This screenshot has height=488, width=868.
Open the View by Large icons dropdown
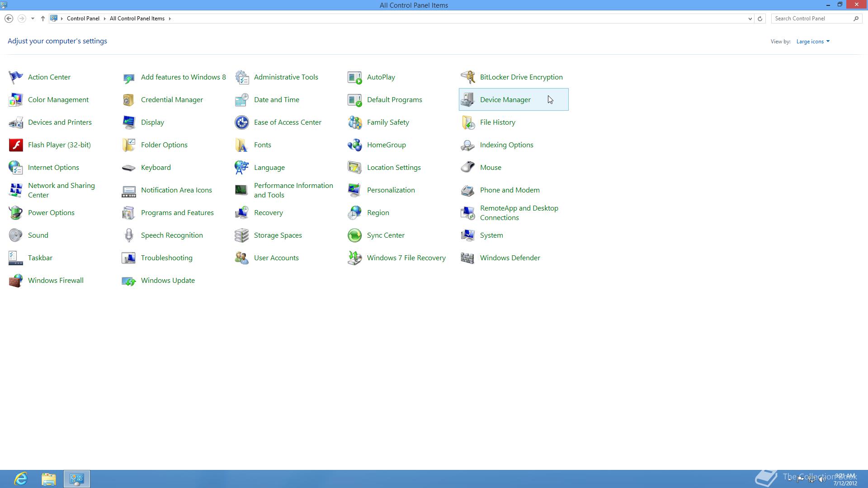[813, 42]
